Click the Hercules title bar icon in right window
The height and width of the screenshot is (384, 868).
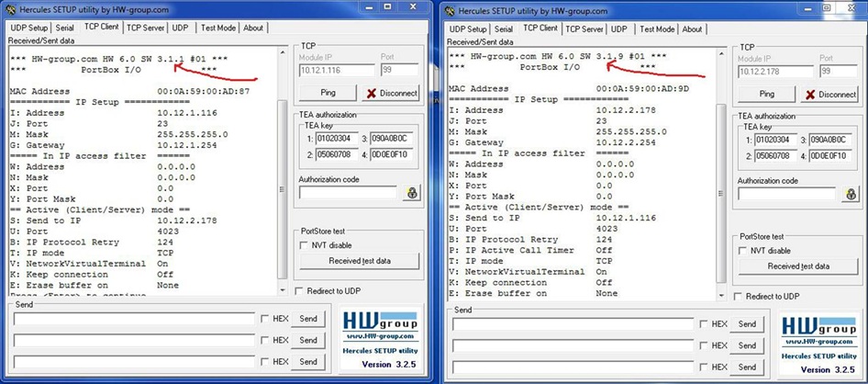(450, 10)
